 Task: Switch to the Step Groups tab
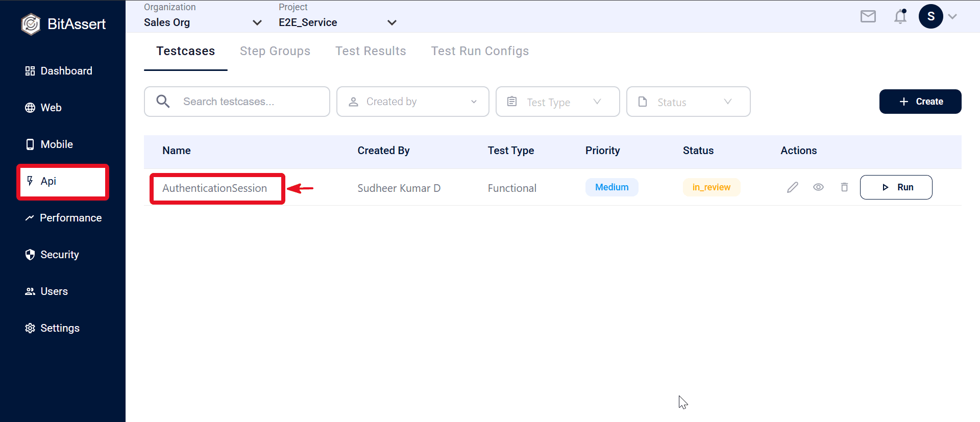[x=275, y=51]
